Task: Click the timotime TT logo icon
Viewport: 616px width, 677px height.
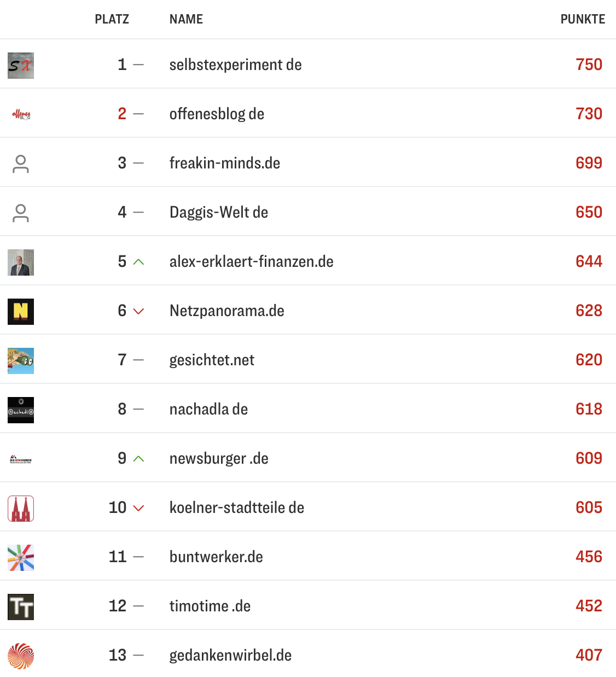Action: click(21, 607)
